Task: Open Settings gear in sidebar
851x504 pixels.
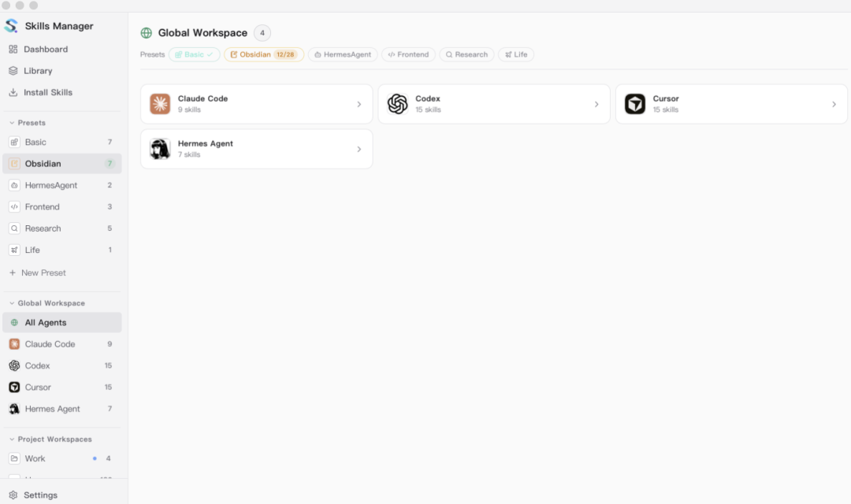Action: (13, 495)
